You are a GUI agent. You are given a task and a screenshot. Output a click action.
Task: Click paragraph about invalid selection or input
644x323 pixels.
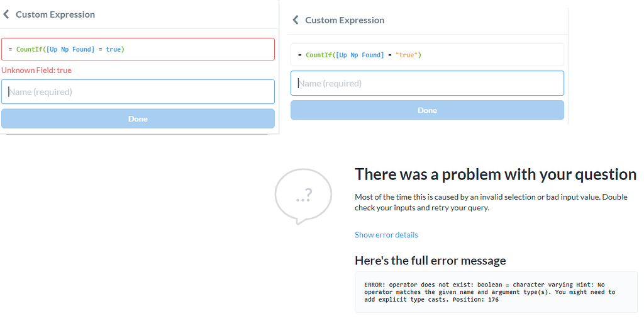pos(491,202)
